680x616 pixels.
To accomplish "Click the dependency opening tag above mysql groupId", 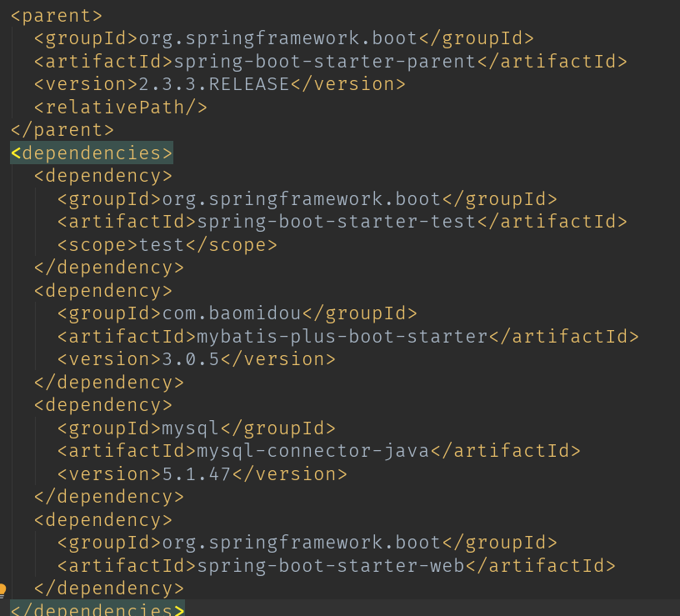I will pyautogui.click(x=103, y=405).
